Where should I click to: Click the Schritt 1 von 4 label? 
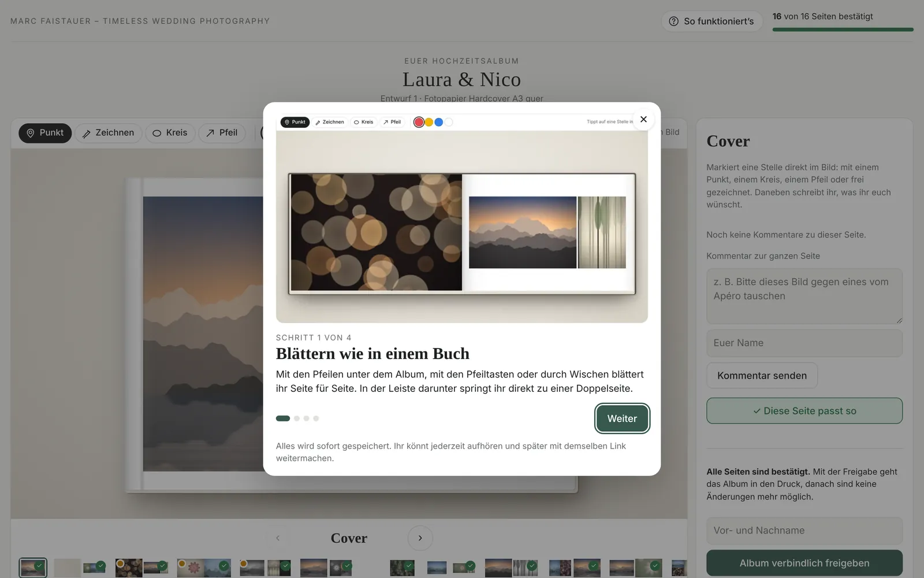(314, 338)
